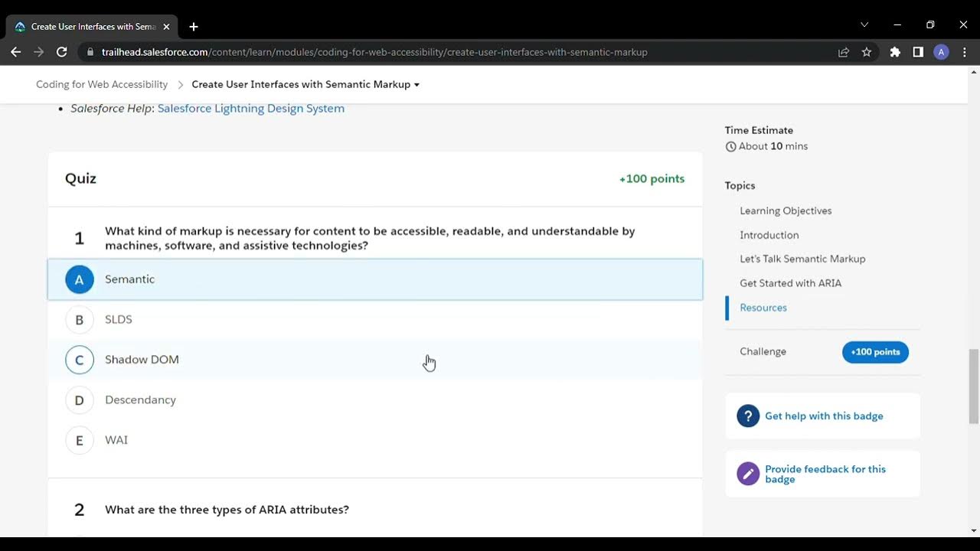Close the Create User Interfaces tab
Screen dimensions: 980x551
[x=166, y=27]
